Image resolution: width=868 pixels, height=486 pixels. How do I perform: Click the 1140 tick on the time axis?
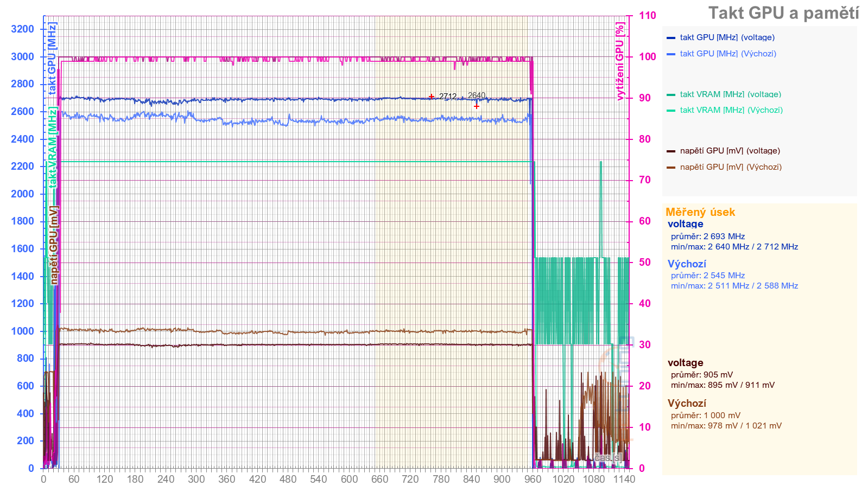(x=624, y=479)
